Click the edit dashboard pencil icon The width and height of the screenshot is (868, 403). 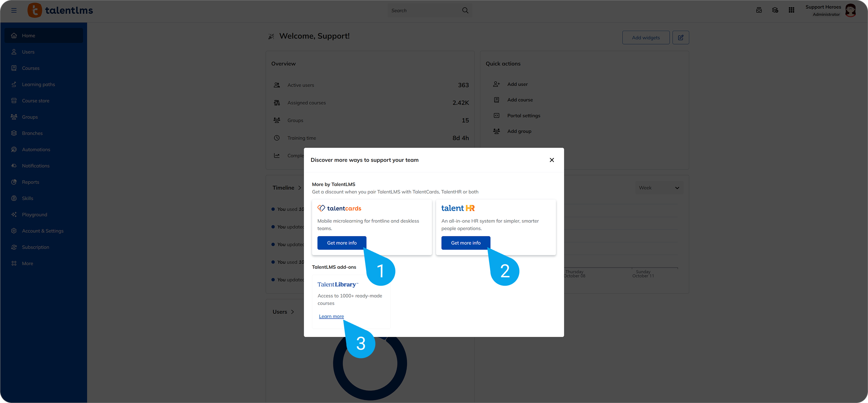click(x=681, y=37)
